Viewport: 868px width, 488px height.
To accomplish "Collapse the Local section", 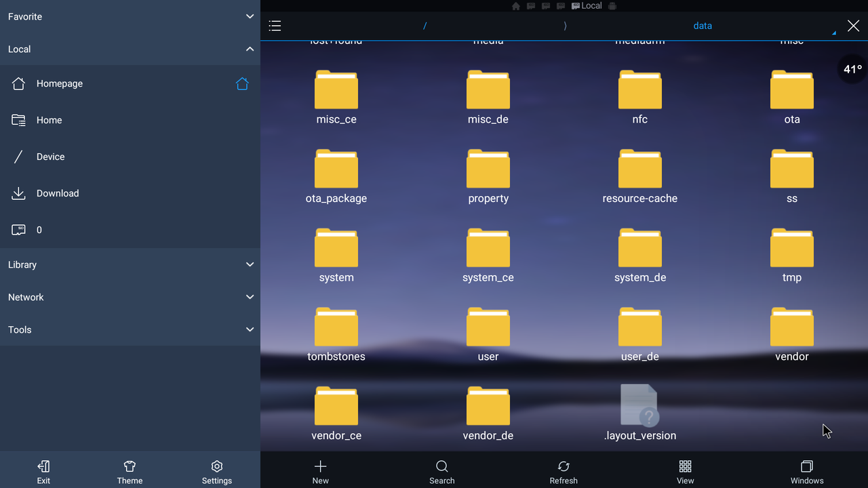I will pos(130,49).
